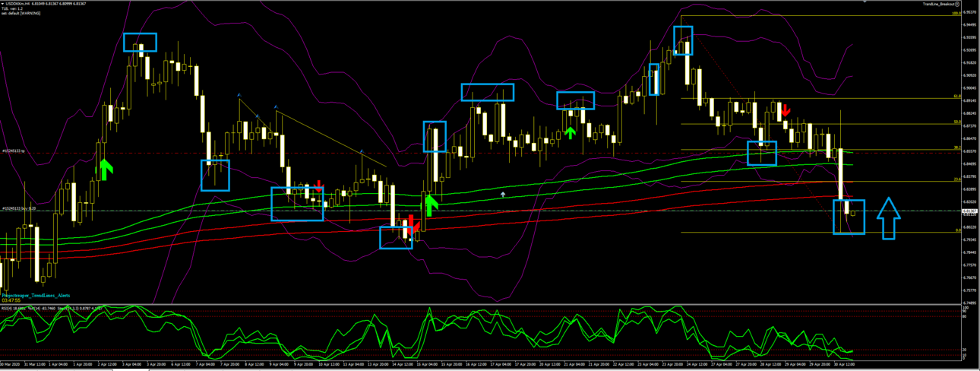Click the Fibonacci 61.8 level label
Screen dimensions: 980x371
956,96
